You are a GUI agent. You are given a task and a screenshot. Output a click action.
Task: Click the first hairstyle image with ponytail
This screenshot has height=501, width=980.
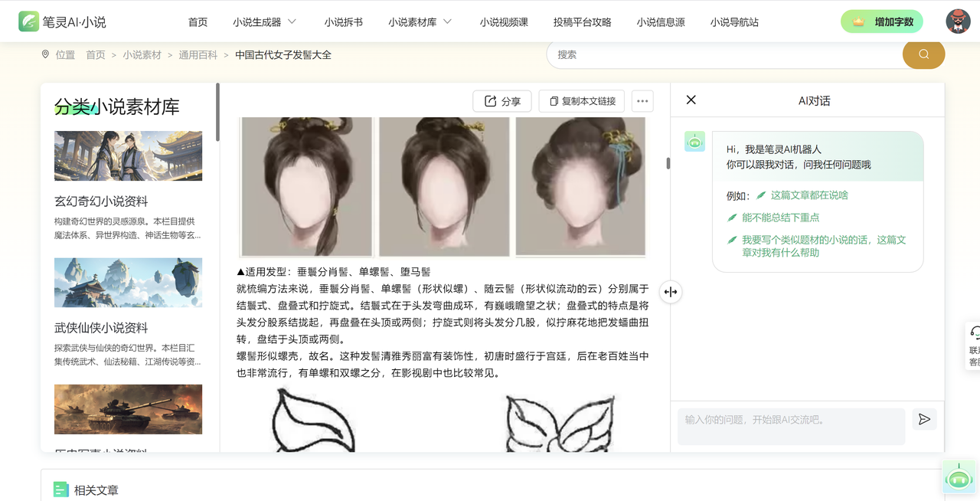[306, 186]
